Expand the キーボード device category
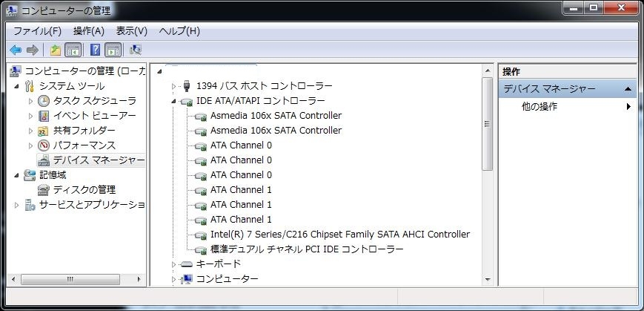This screenshot has width=644, height=311. [174, 264]
